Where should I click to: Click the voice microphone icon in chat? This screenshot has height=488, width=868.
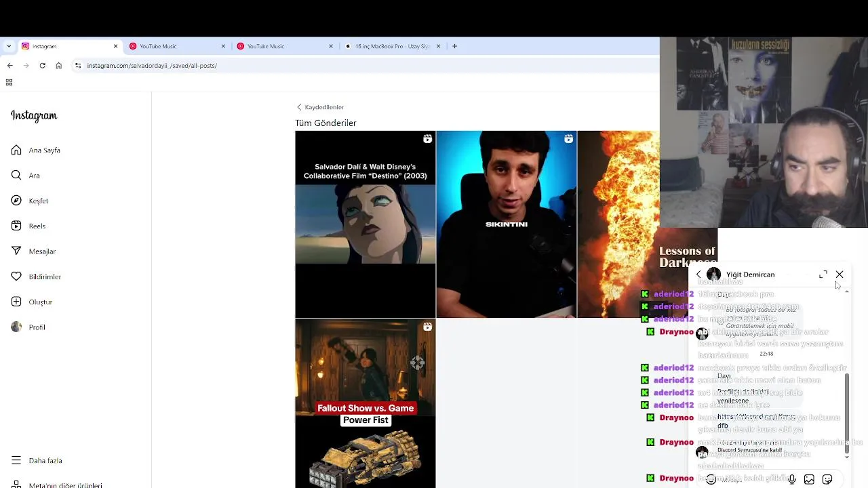coord(791,479)
